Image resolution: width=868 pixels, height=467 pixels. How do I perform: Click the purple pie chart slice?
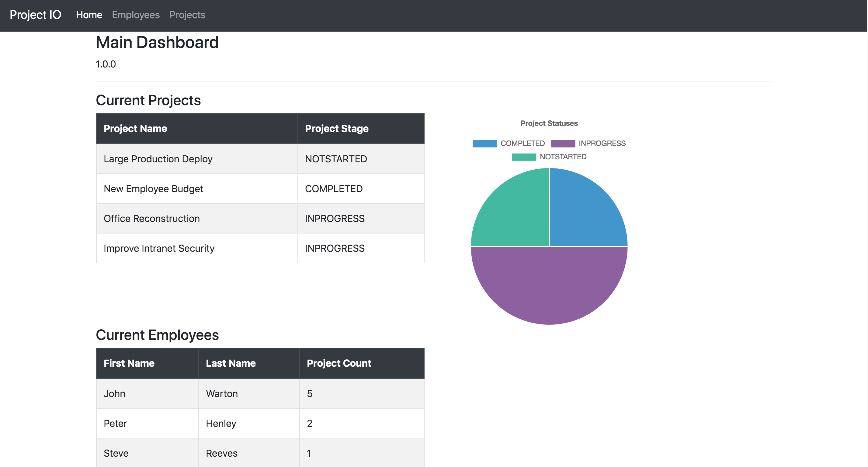click(549, 286)
